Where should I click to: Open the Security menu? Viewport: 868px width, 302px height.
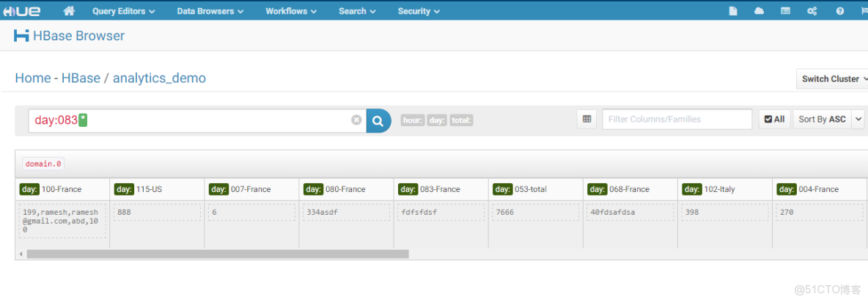(x=419, y=11)
